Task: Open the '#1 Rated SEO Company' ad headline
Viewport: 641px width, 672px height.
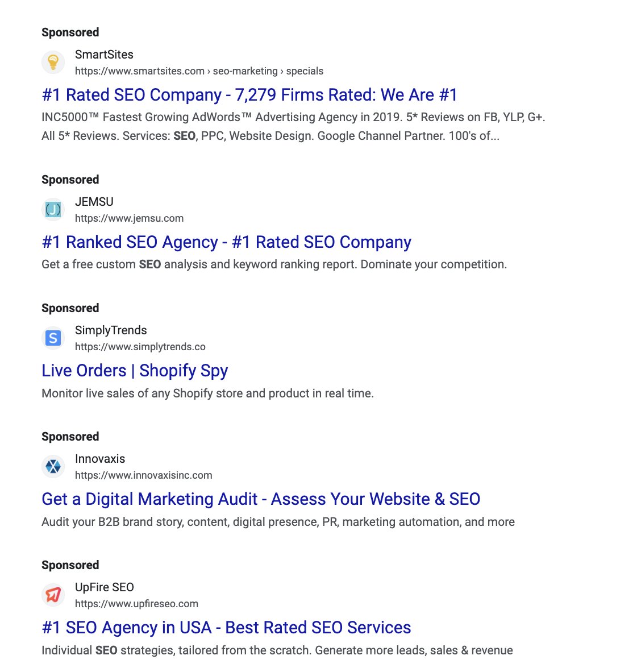Action: (x=249, y=95)
